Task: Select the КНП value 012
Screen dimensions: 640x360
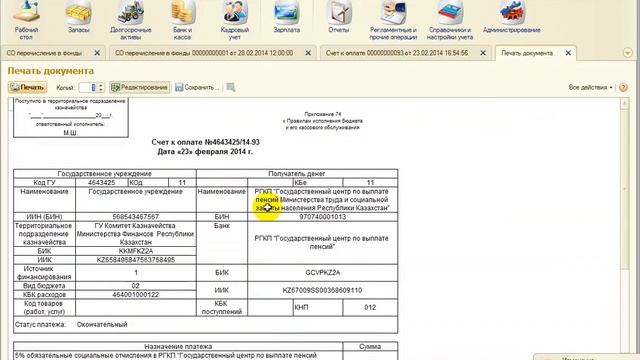Action: pos(370,307)
